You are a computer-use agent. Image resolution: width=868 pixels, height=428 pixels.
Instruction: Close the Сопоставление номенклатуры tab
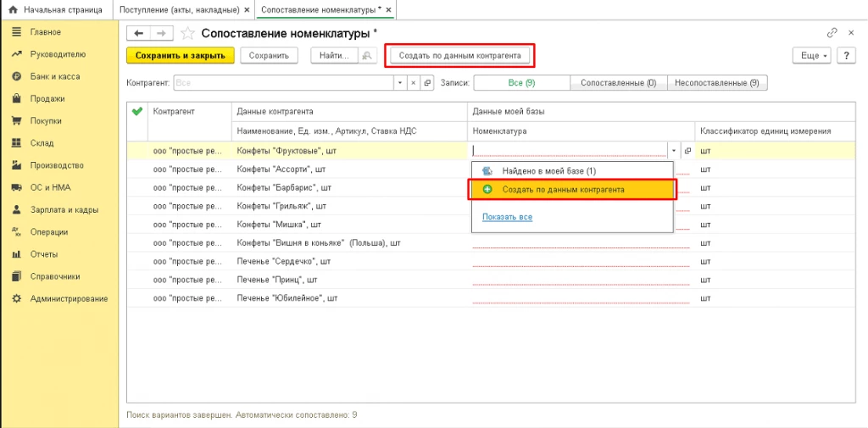388,10
